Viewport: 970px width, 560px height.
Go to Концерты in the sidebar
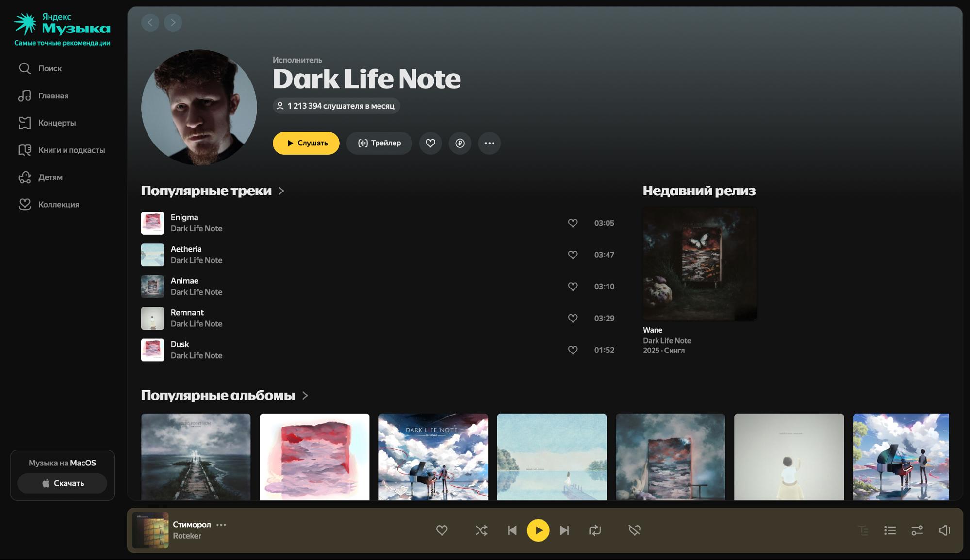(x=57, y=123)
